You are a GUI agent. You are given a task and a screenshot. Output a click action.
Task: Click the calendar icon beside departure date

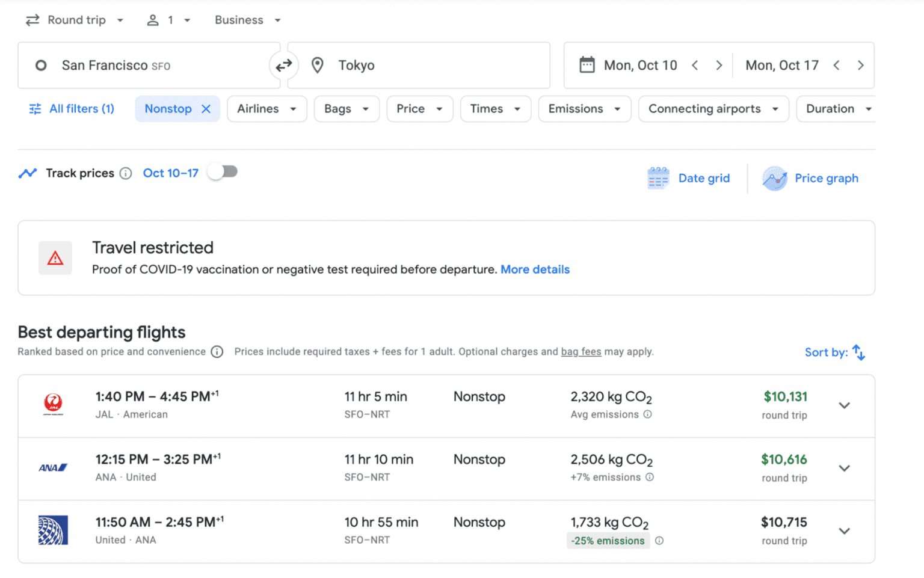pos(587,65)
